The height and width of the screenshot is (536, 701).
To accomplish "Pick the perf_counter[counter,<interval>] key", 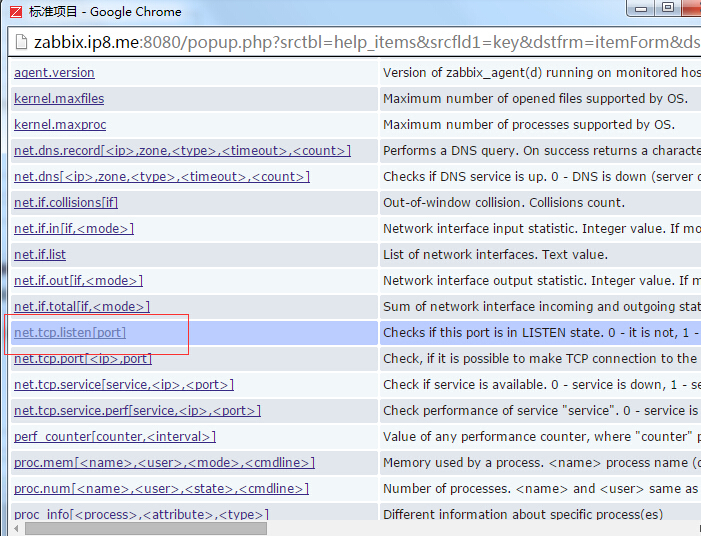I will click(x=115, y=436).
